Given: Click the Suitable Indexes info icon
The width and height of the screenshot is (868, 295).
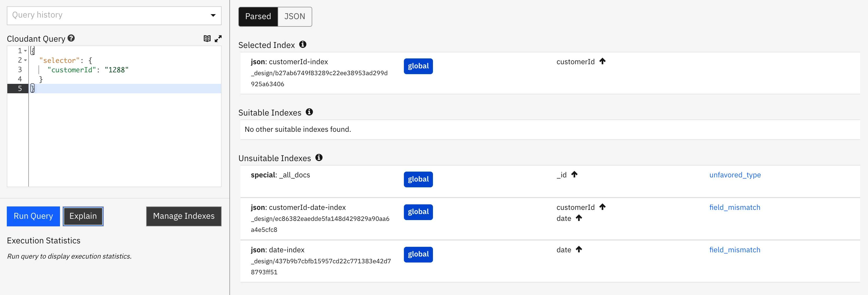Looking at the screenshot, I should pyautogui.click(x=309, y=112).
